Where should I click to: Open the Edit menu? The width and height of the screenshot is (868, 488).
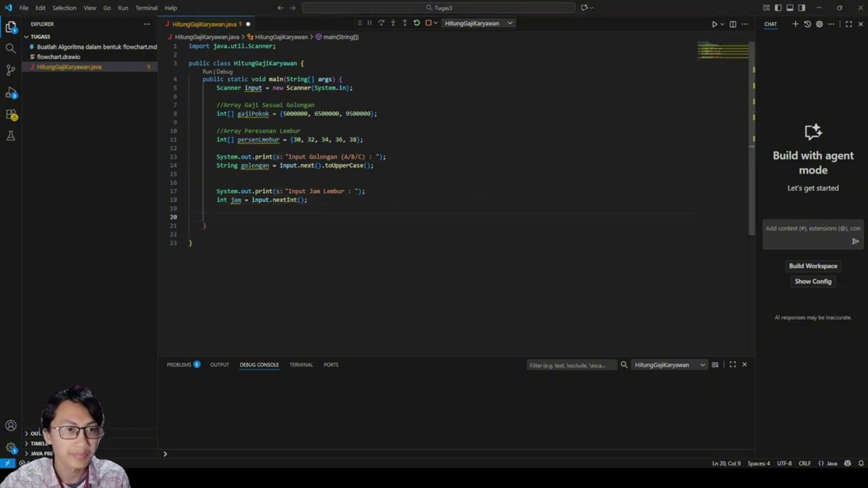click(x=41, y=8)
